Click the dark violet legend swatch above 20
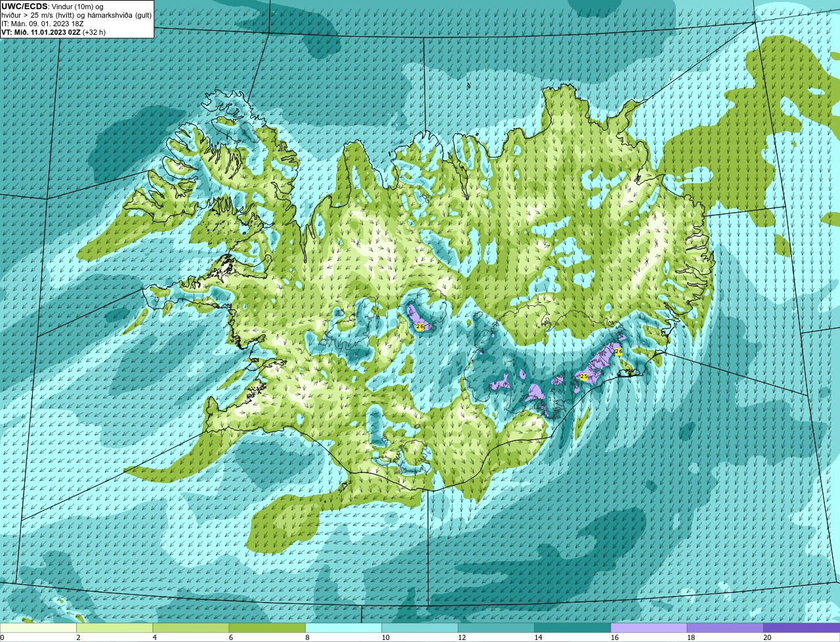The width and height of the screenshot is (840, 642). point(801,628)
